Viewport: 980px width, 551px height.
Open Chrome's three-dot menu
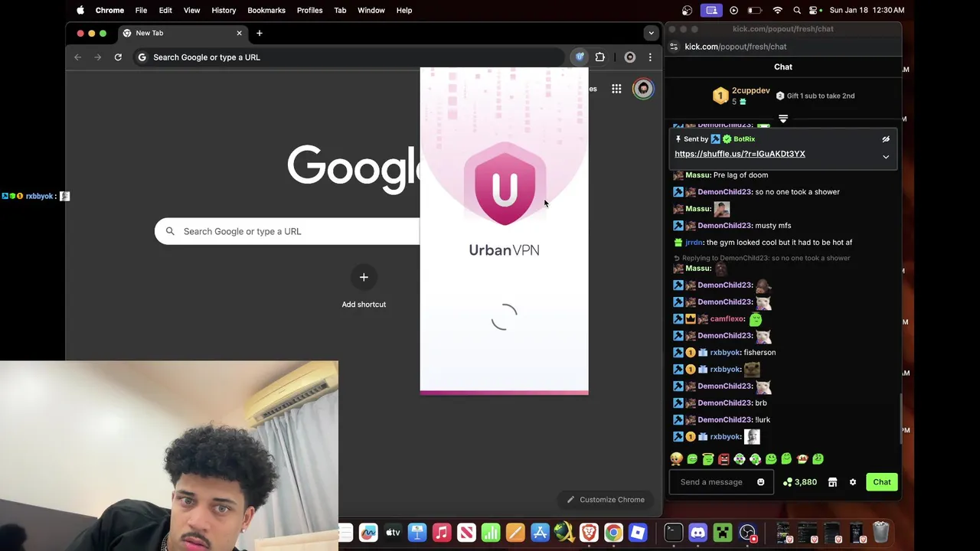pyautogui.click(x=650, y=57)
